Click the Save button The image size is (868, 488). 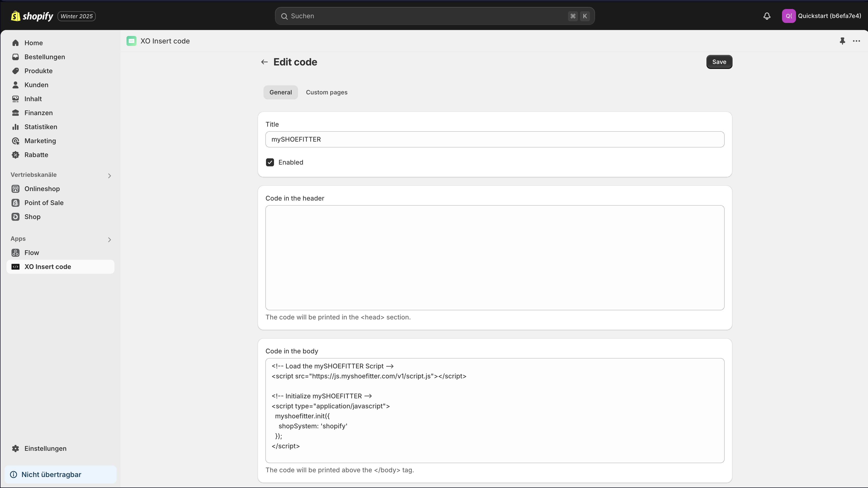(x=719, y=62)
